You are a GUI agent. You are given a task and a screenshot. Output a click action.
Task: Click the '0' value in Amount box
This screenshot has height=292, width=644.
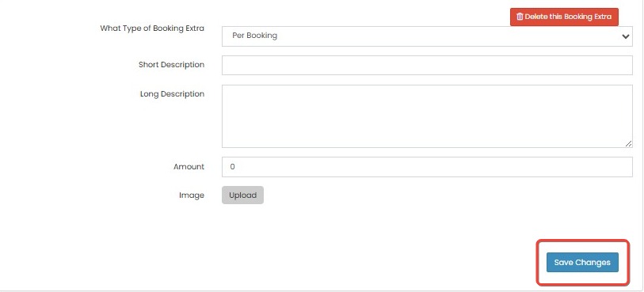(x=232, y=167)
